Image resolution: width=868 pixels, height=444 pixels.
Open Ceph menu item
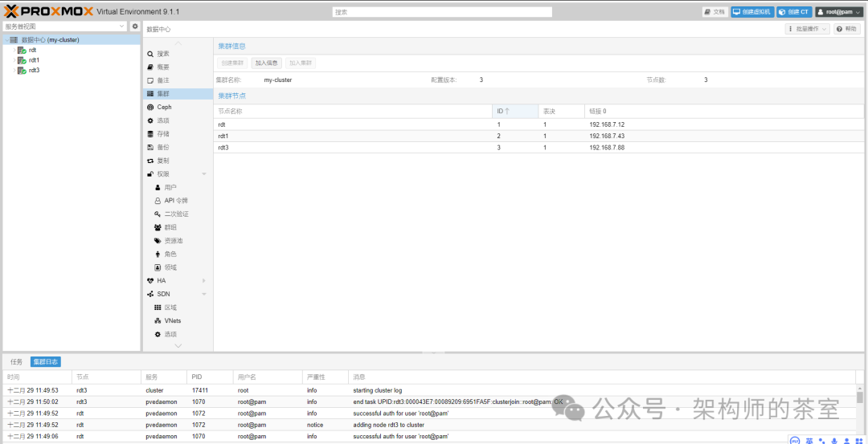point(178,108)
